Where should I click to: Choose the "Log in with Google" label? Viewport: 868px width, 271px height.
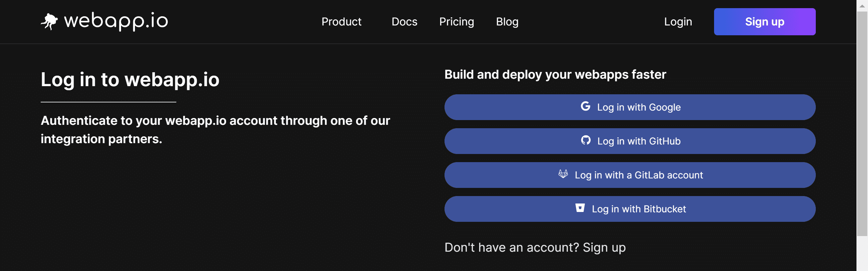[639, 107]
